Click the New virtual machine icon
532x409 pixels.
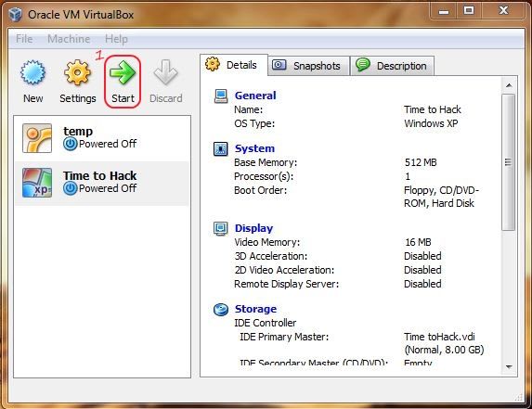32,72
